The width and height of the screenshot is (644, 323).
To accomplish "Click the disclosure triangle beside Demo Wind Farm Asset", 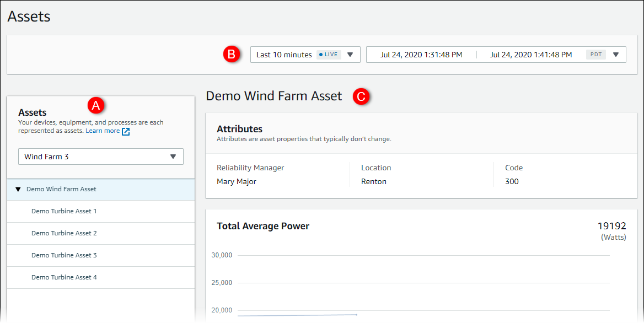I will coord(18,189).
